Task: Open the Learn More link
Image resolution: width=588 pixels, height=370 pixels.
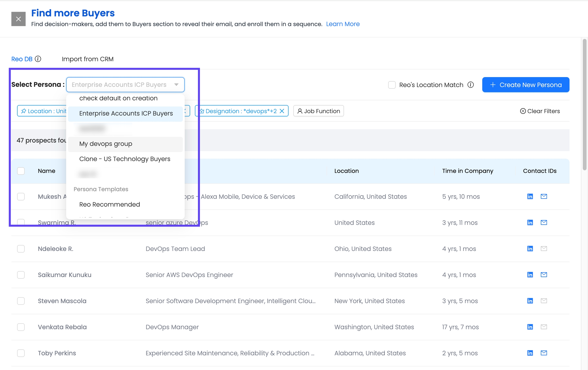Action: click(x=343, y=24)
